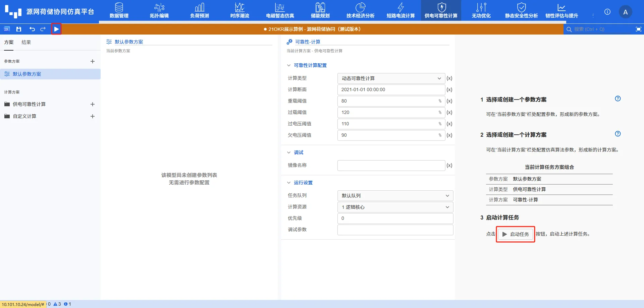The image size is (644, 308).
Task: Undo the last action
Action: (32, 29)
